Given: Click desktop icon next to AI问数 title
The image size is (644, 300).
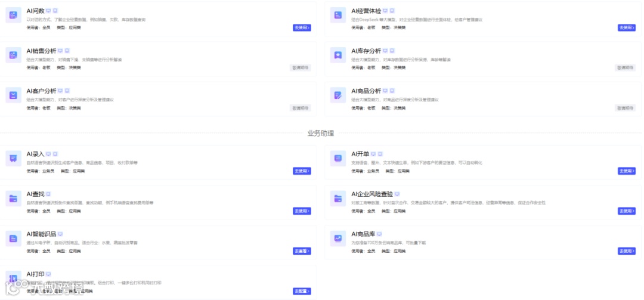Looking at the screenshot, I should click(48, 11).
